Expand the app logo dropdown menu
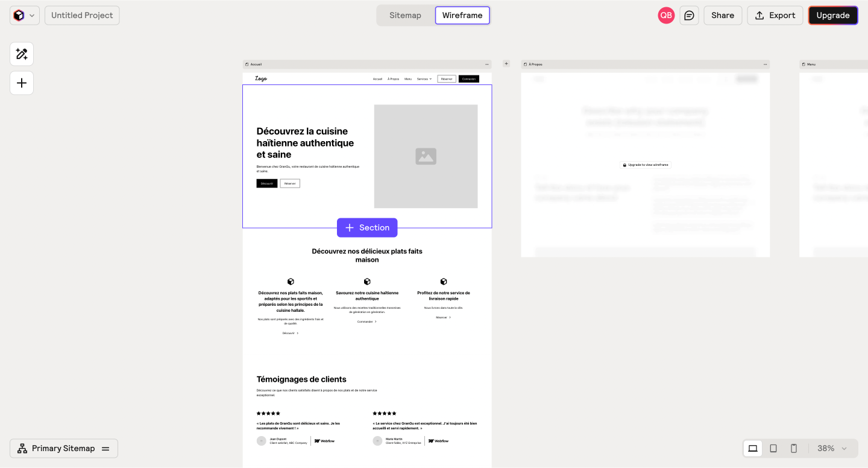 25,16
